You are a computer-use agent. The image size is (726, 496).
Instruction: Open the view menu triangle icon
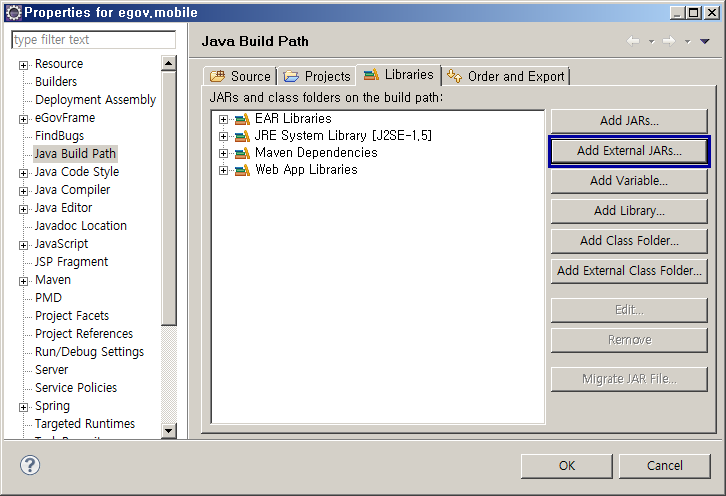704,41
